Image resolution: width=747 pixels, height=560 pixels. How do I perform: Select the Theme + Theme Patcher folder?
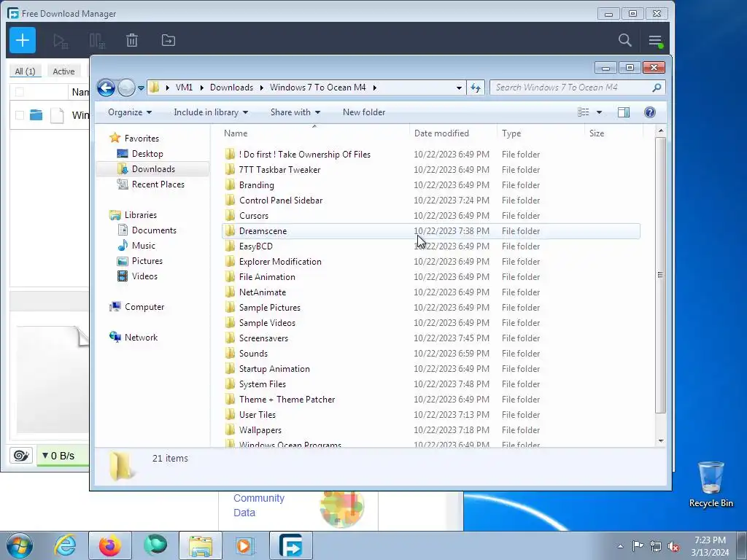point(430,400)
